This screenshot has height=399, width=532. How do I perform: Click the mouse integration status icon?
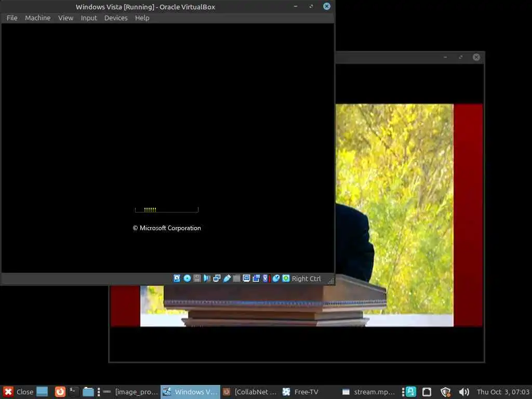click(276, 278)
